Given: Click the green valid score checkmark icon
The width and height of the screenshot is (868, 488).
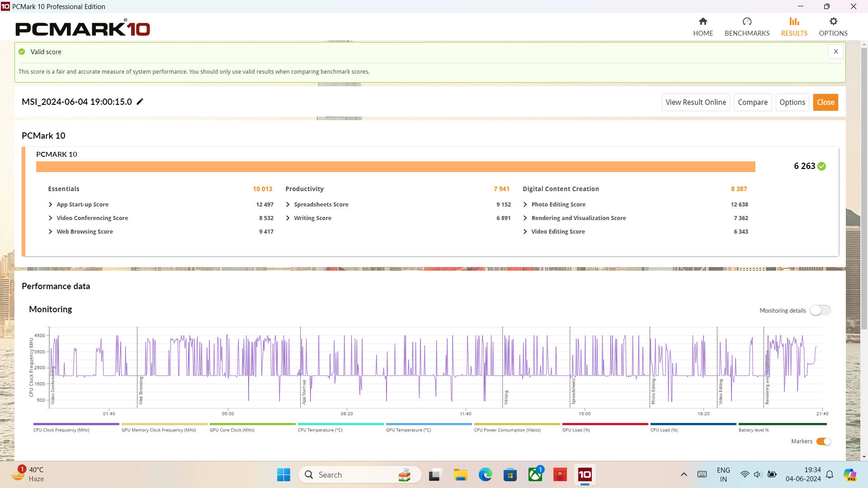Looking at the screenshot, I should click(x=822, y=166).
